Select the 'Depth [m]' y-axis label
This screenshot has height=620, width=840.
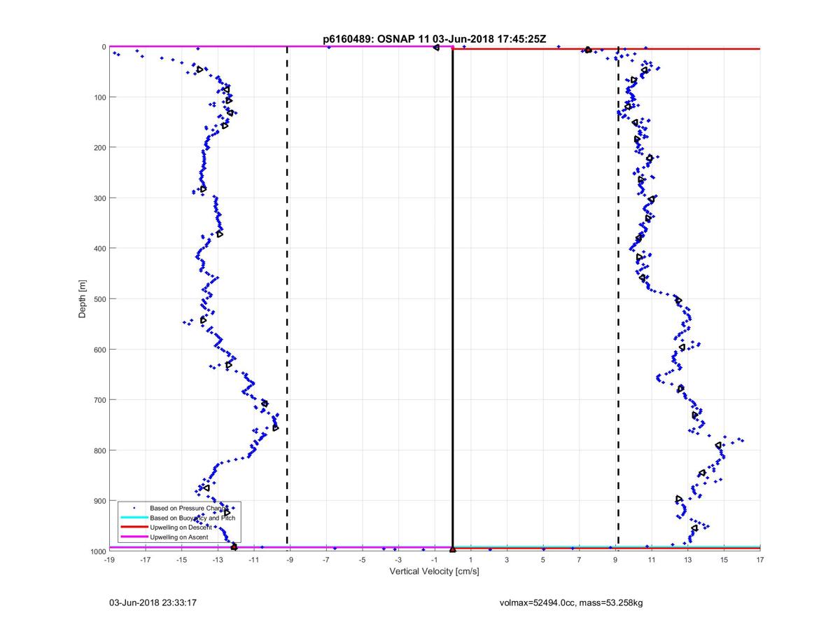tap(83, 299)
